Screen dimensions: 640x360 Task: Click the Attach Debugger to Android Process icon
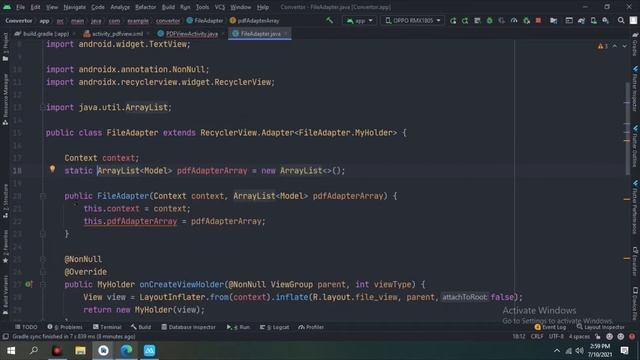527,20
